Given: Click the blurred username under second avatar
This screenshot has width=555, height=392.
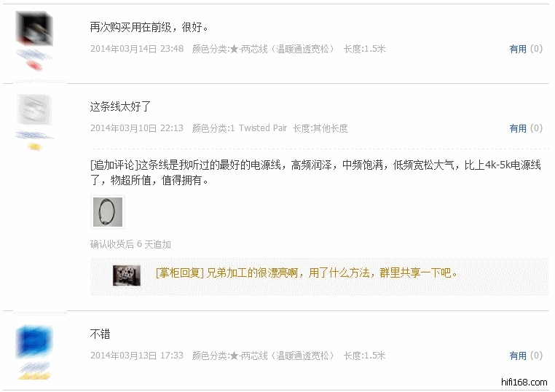Looking at the screenshot, I should 34,136.
